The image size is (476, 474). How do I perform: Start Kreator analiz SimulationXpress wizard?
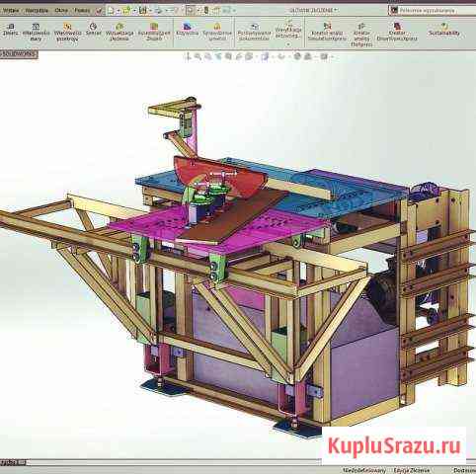pyautogui.click(x=327, y=32)
